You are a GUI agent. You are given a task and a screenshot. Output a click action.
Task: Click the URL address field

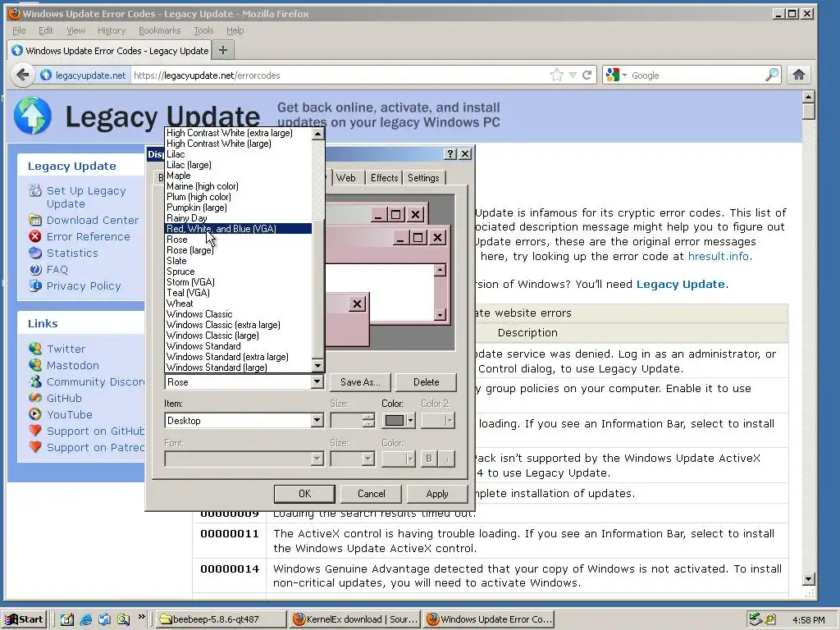point(340,75)
